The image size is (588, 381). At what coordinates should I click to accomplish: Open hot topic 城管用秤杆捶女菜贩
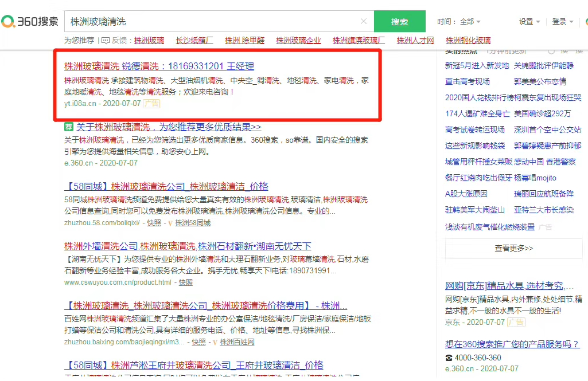pos(479,162)
